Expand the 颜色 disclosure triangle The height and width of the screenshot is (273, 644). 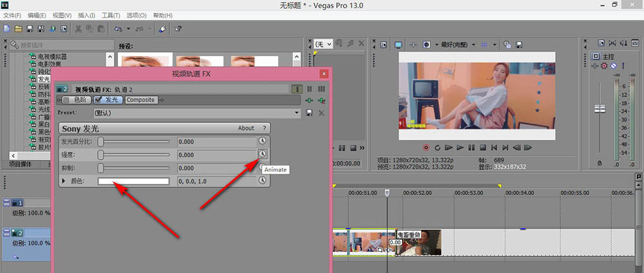(x=64, y=181)
